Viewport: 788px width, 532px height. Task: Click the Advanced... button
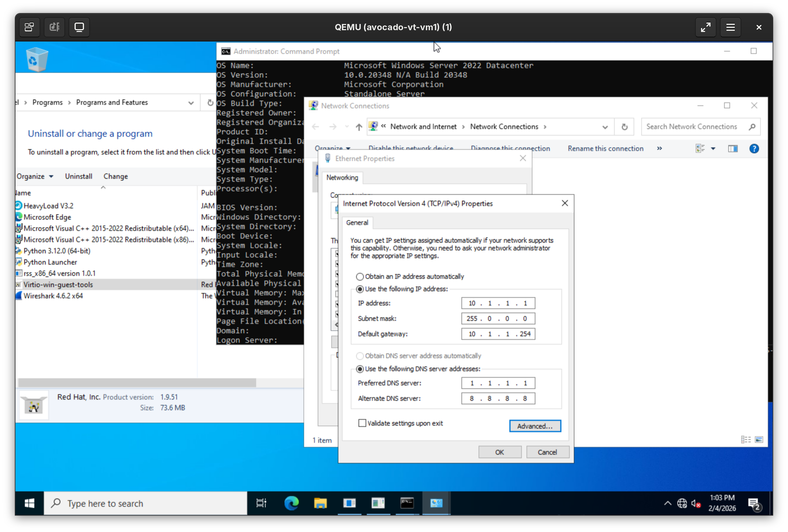tap(535, 426)
